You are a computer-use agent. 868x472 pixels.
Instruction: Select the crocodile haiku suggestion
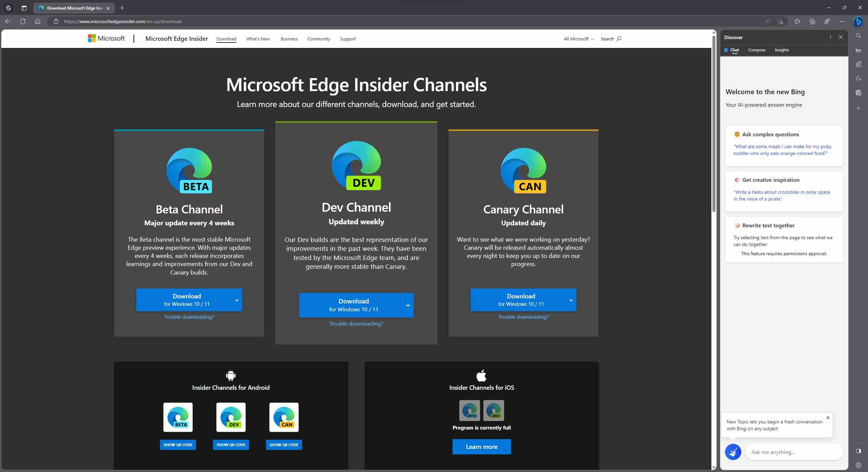pyautogui.click(x=781, y=195)
